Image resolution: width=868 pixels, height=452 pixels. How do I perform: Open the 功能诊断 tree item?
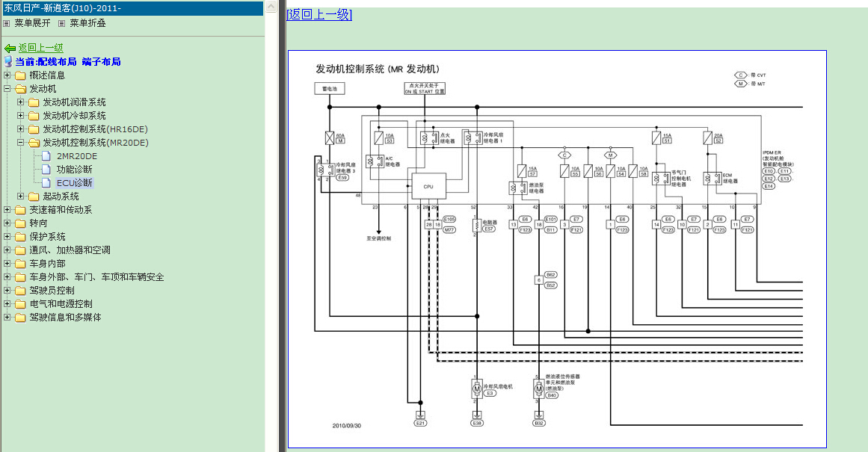(74, 170)
